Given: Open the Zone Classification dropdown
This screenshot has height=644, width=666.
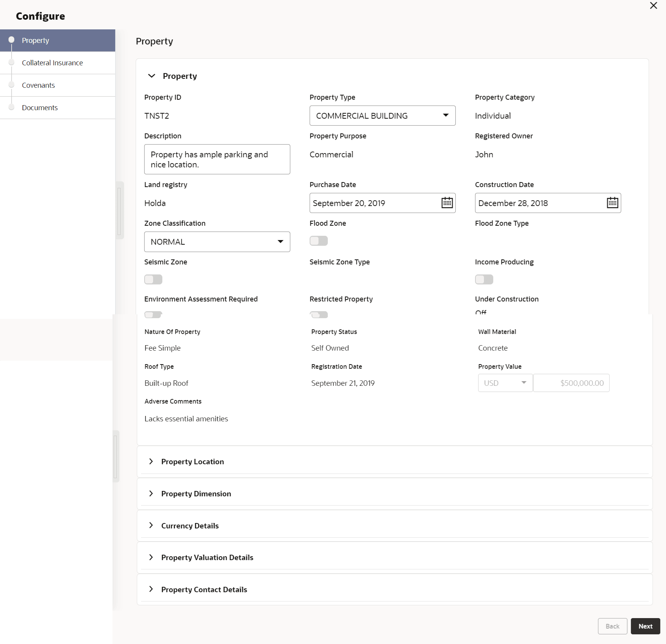Looking at the screenshot, I should [x=217, y=242].
